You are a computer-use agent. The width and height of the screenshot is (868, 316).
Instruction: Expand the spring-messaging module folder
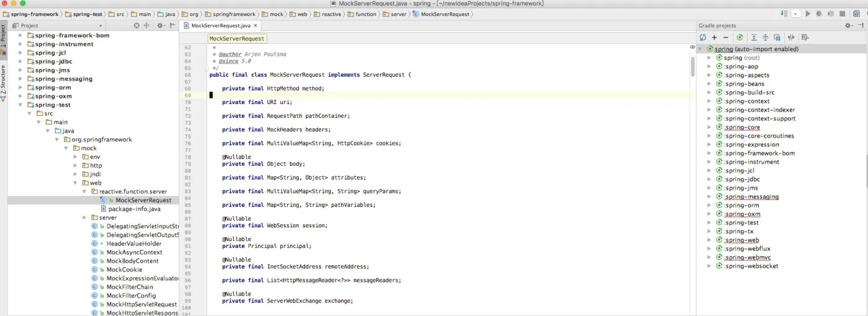tap(20, 79)
